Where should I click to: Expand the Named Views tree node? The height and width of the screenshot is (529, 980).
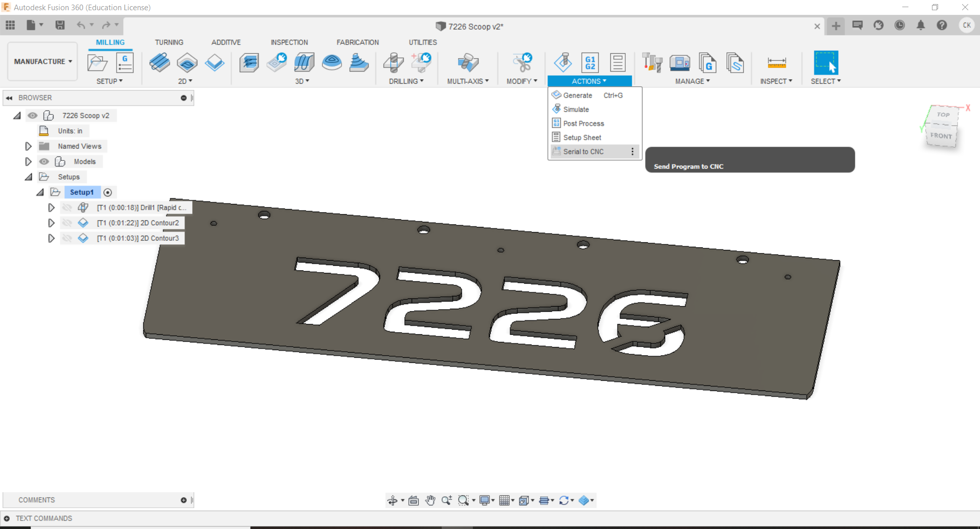[29, 146]
